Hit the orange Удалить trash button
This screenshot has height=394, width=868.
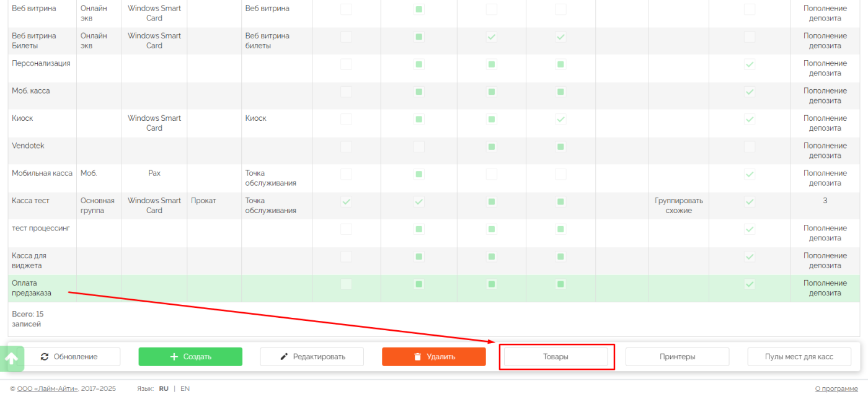(x=433, y=357)
